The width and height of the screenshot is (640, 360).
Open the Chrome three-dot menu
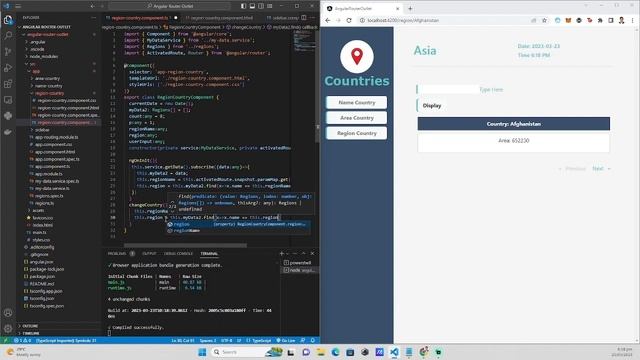click(633, 20)
